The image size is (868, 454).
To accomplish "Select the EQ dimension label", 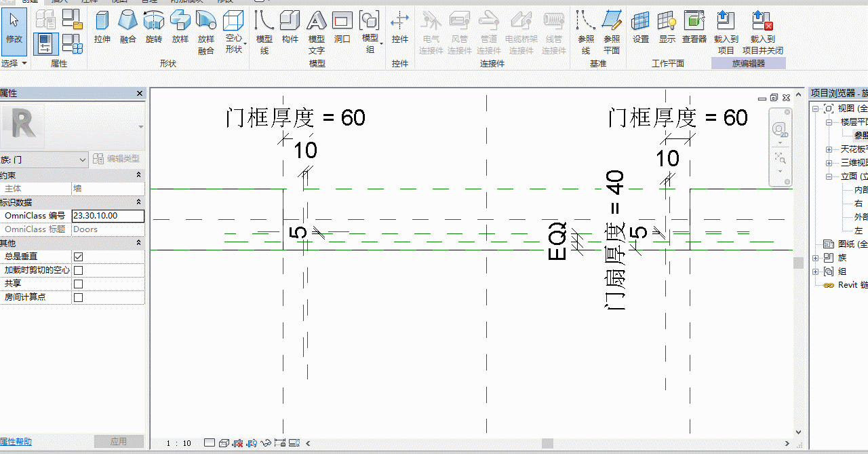I will click(x=557, y=241).
